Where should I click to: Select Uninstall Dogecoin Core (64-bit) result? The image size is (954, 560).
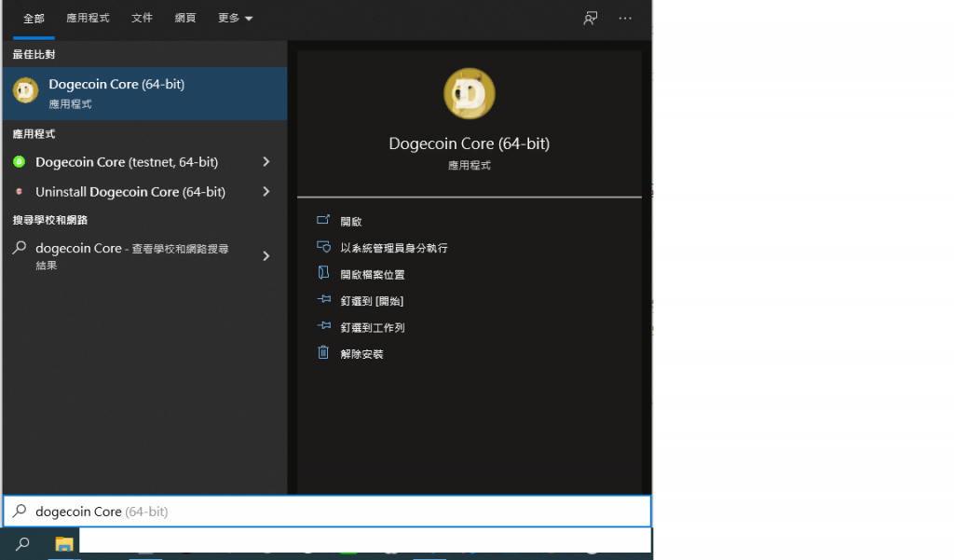tap(144, 192)
